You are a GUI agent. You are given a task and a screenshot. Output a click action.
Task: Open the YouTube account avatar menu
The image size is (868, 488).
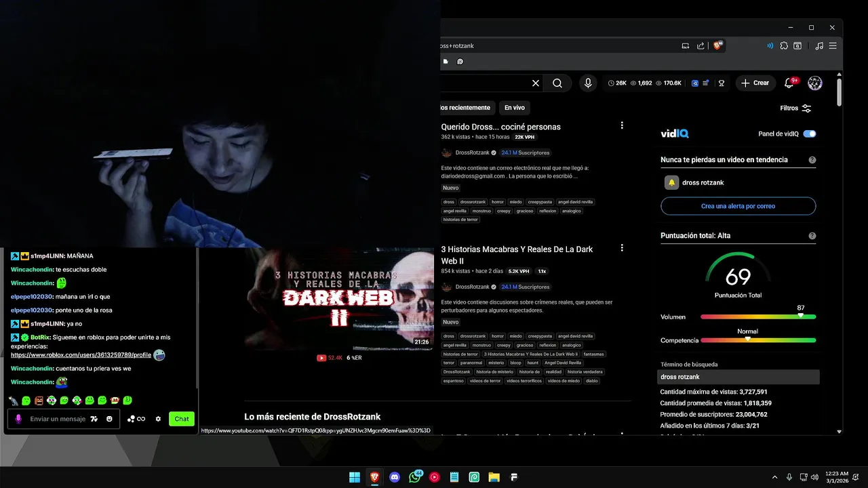point(815,83)
